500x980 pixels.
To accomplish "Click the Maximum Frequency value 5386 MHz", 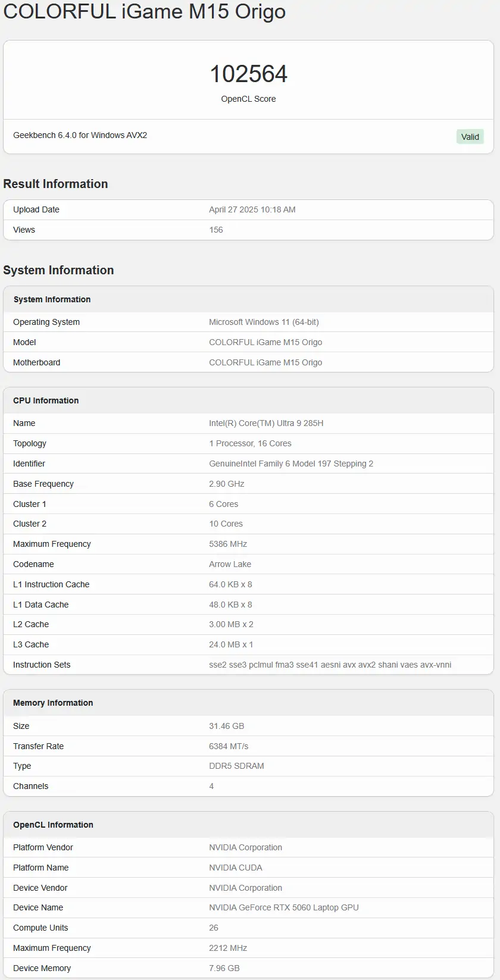I will click(x=228, y=544).
